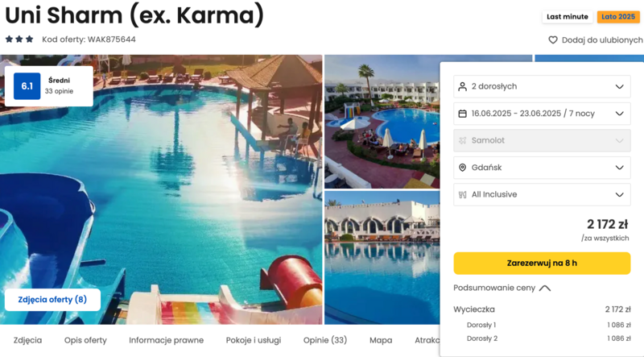Screen dimensions: 644x357
Task: Click the Zarezerwuj na 8 h button
Action: pos(542,264)
